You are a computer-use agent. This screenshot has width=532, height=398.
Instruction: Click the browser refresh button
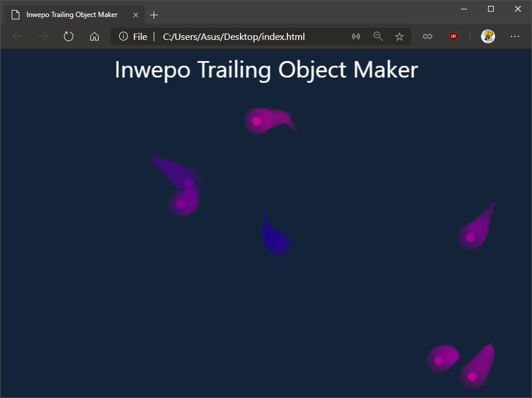(x=69, y=36)
